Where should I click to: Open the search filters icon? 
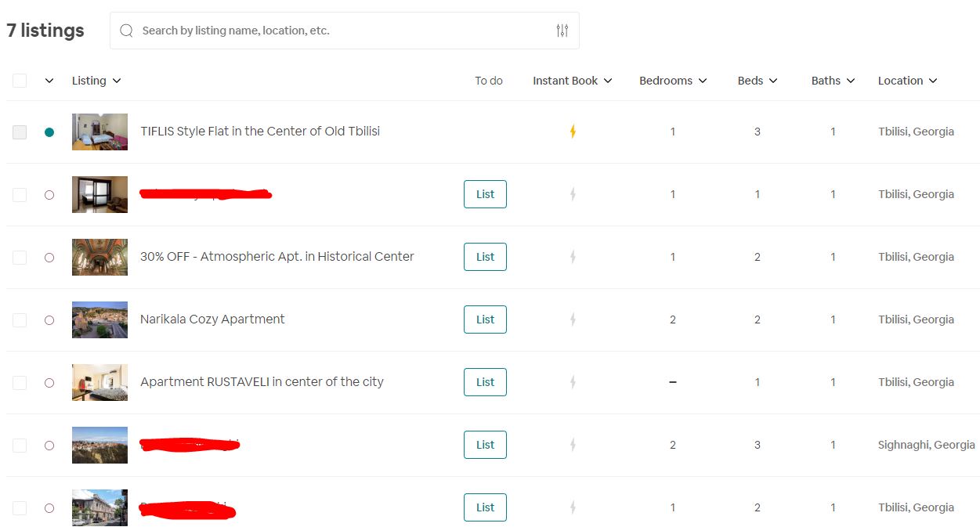pos(562,31)
